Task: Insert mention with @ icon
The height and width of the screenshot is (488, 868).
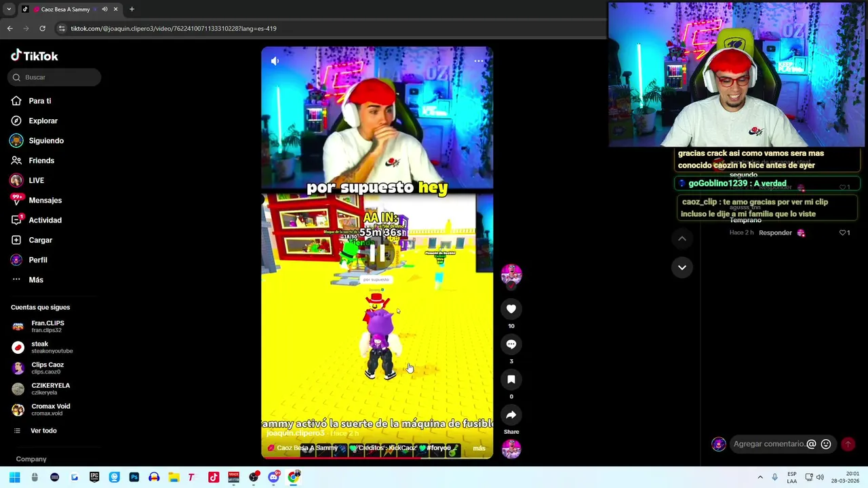Action: pos(811,445)
